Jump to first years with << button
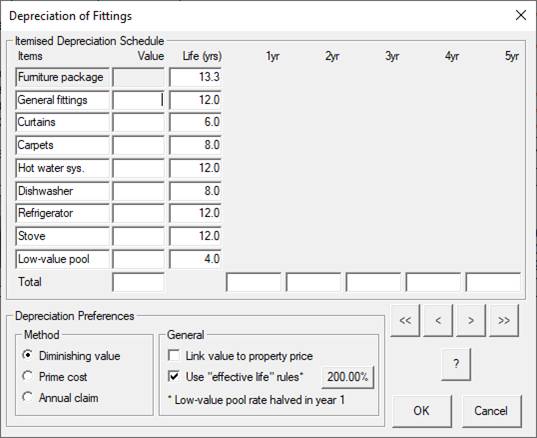 coord(405,321)
